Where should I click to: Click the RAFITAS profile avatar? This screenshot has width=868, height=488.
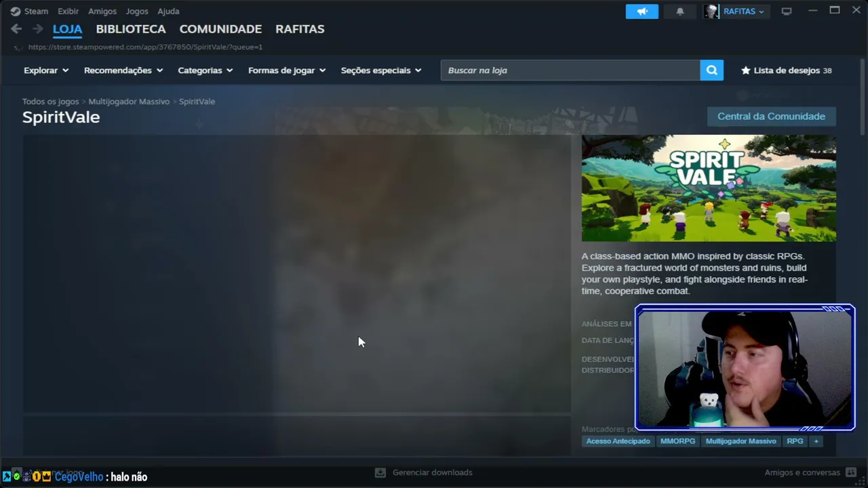point(711,12)
